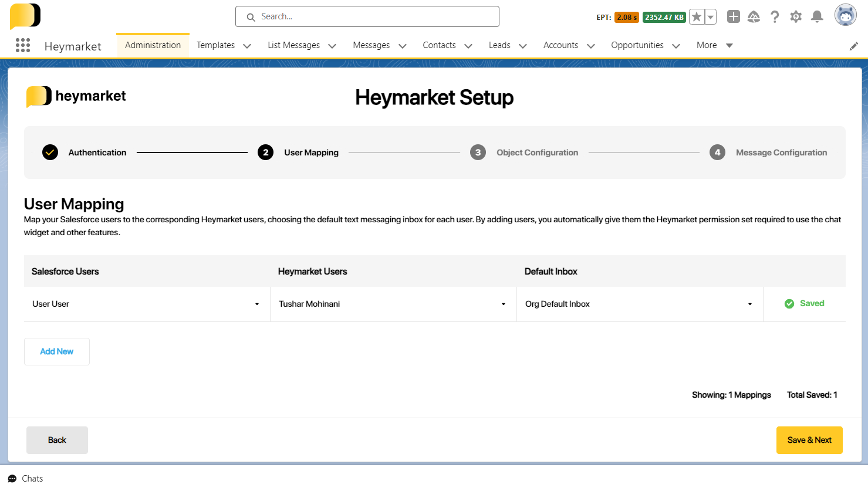Click the heymarket logo in setup card
868x488 pixels.
point(76,96)
